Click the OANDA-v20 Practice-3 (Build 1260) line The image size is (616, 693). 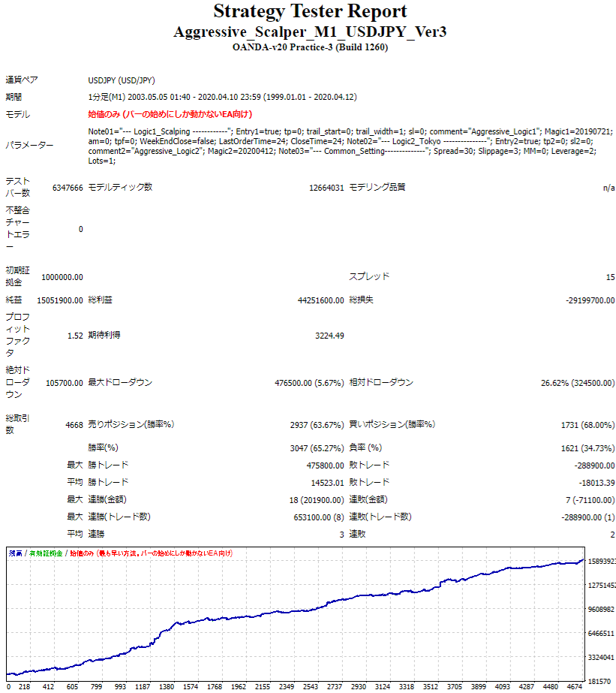coord(310,47)
